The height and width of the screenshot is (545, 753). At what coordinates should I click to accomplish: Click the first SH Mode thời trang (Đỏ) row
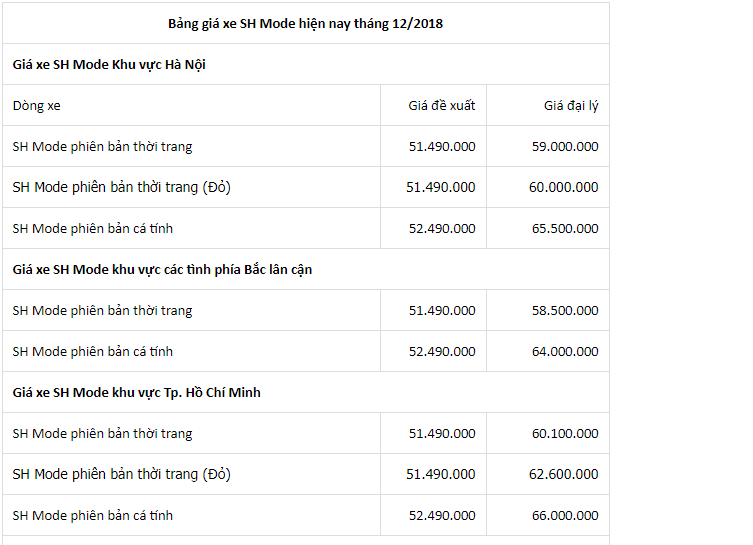pos(306,187)
